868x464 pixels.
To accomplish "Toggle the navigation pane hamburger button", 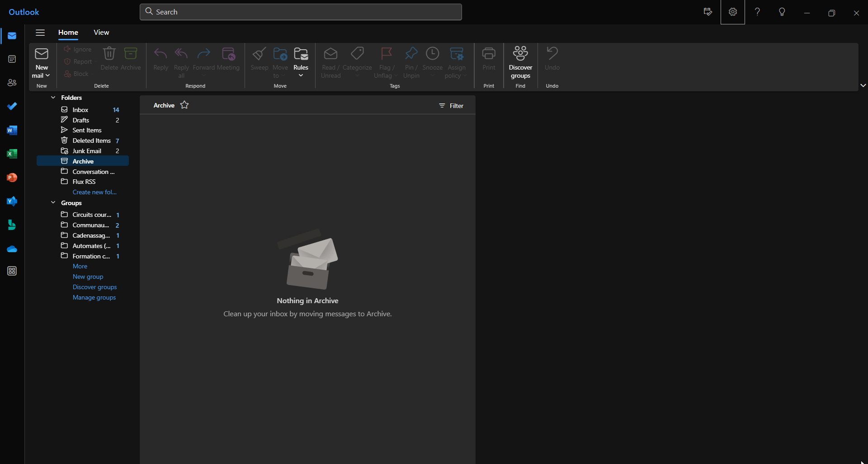I will (x=40, y=33).
